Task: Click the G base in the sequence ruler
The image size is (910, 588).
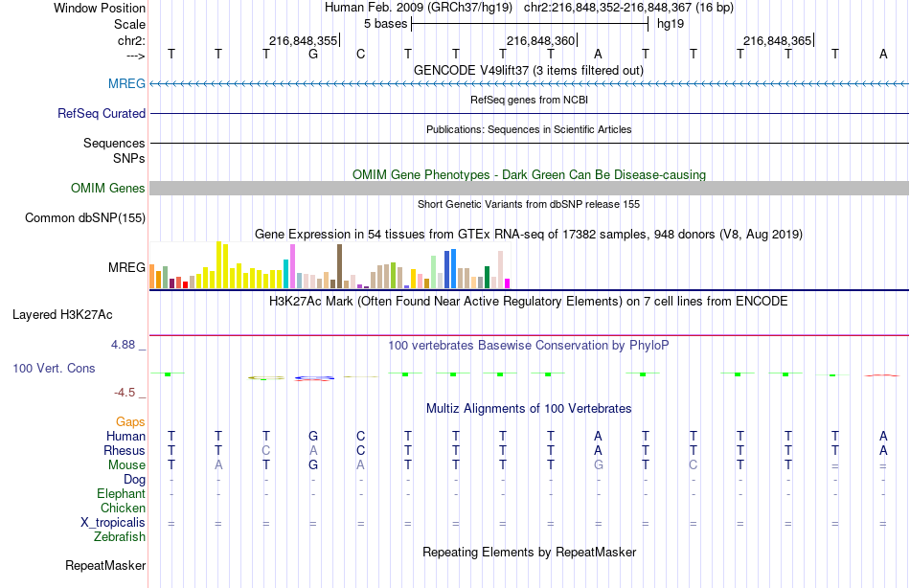Action: click(x=313, y=54)
